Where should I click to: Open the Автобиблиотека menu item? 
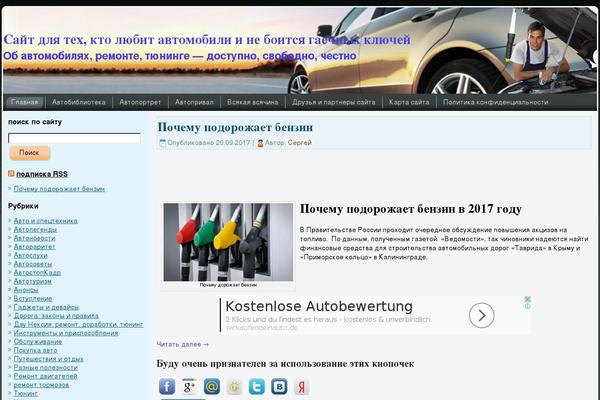click(79, 102)
